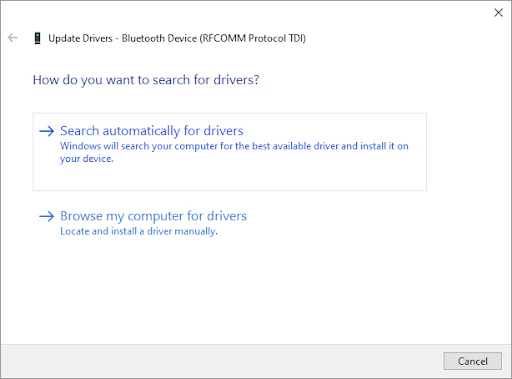Image resolution: width=512 pixels, height=379 pixels.
Task: Click the 'your device.' line of the description
Action: coord(87,159)
